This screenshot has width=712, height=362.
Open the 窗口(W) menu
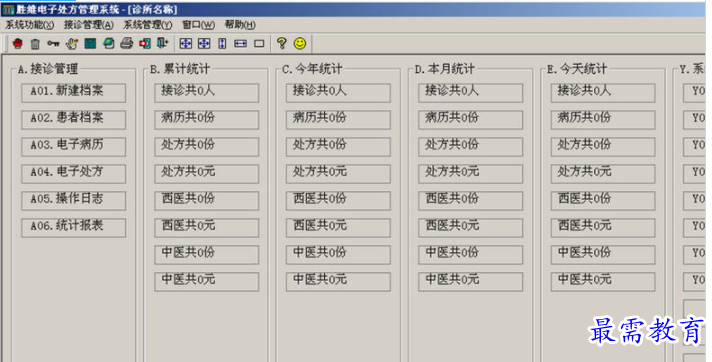[x=198, y=25]
